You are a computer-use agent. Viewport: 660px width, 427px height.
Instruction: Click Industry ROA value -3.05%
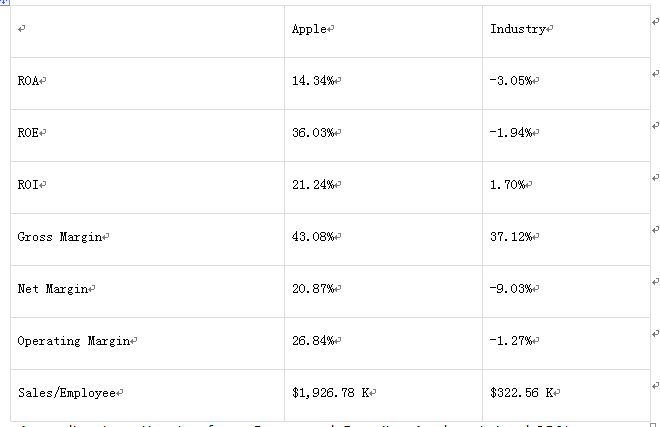(513, 81)
